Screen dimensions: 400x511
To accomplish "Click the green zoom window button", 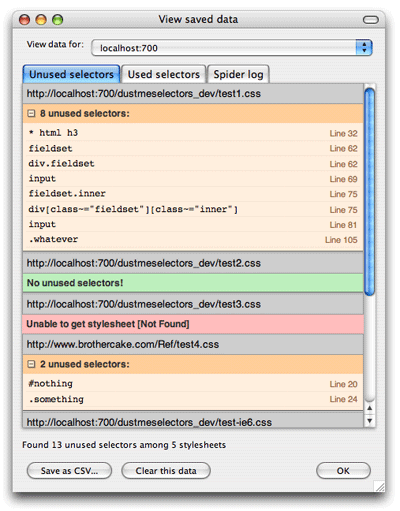I will tap(58, 20).
